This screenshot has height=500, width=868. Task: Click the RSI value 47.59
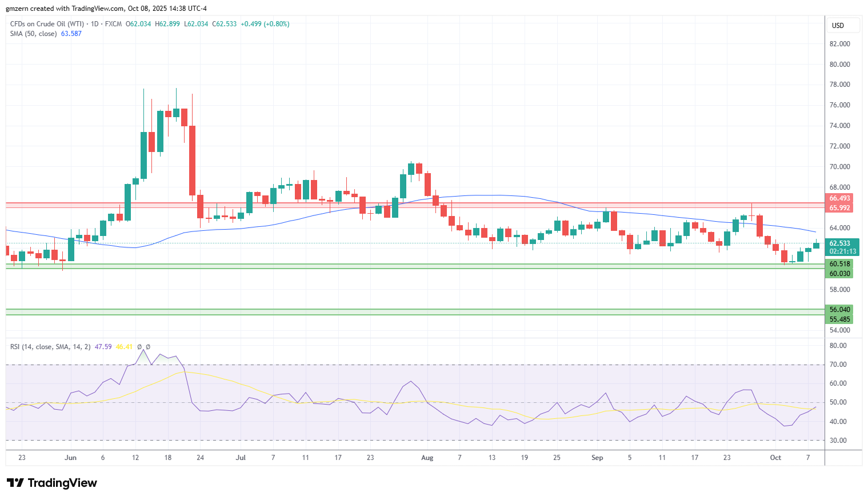click(x=103, y=347)
